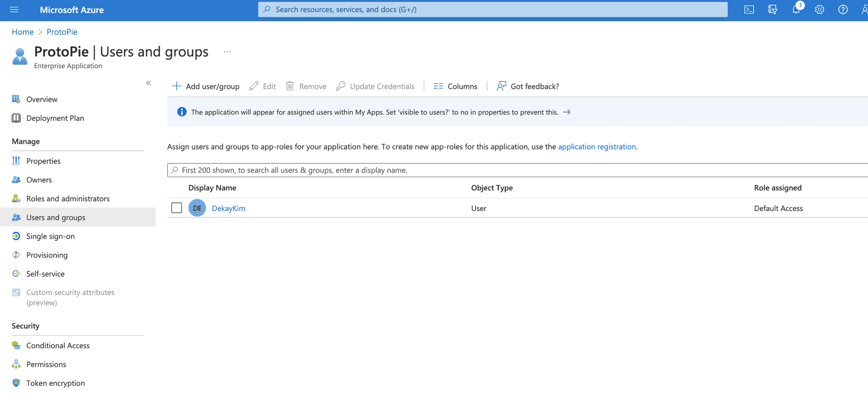Screen dimensions: 868x395
Task: Add a new user or group
Action: coord(206,86)
